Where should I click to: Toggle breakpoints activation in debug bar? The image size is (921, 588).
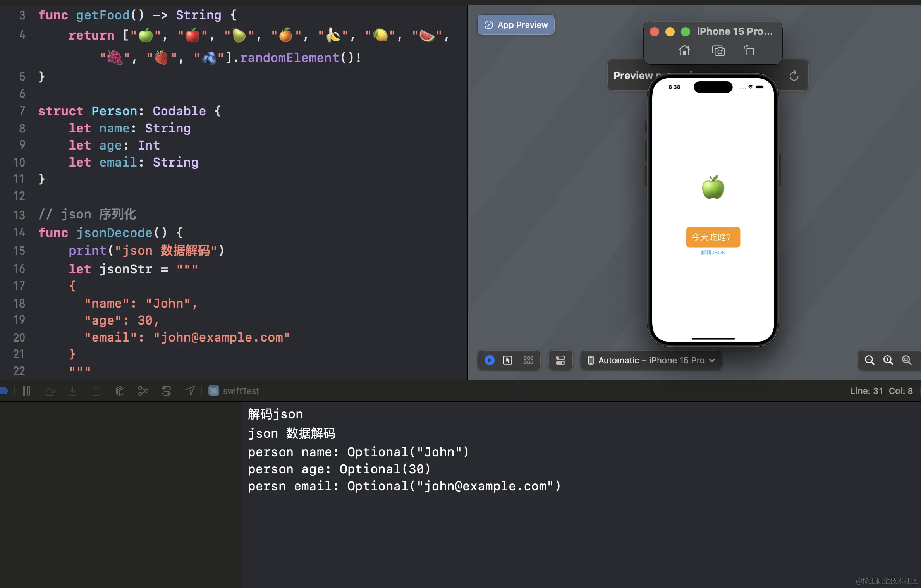[4, 391]
